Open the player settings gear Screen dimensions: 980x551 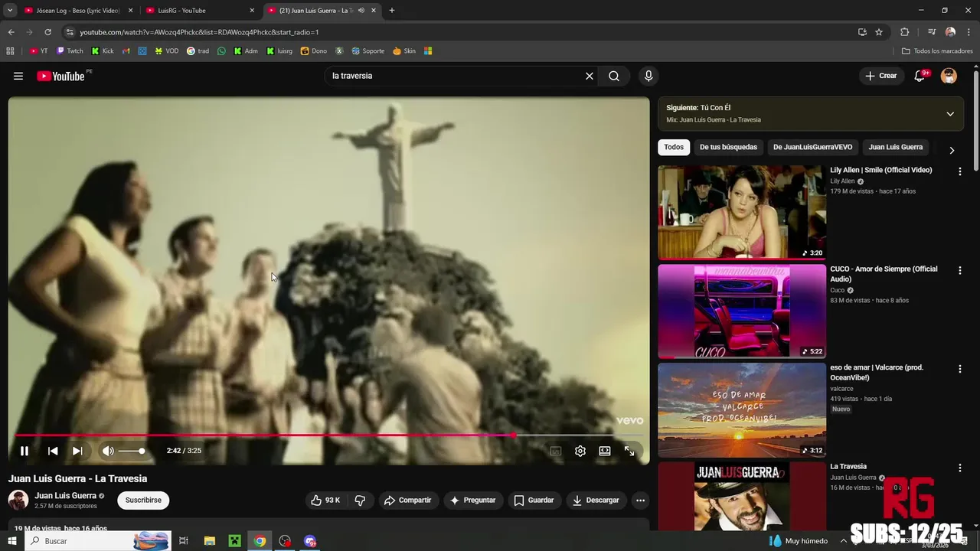click(x=580, y=451)
